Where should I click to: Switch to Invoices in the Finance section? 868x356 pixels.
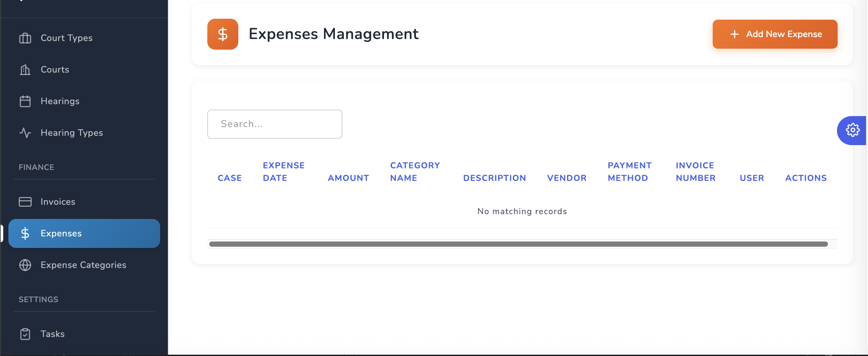[58, 202]
